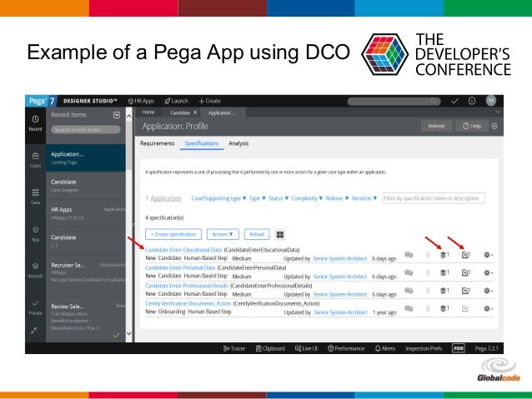Click the Reload button

coord(257,234)
